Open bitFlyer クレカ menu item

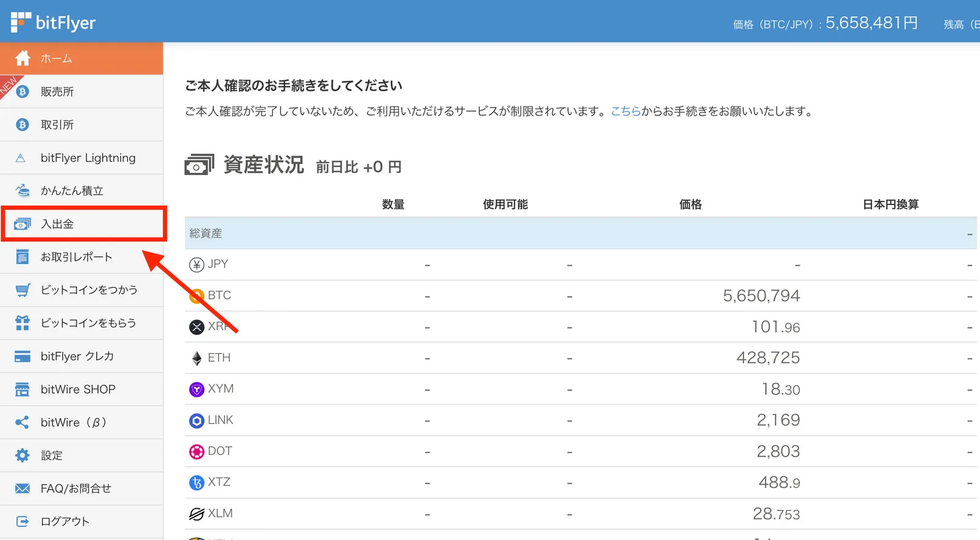click(81, 356)
